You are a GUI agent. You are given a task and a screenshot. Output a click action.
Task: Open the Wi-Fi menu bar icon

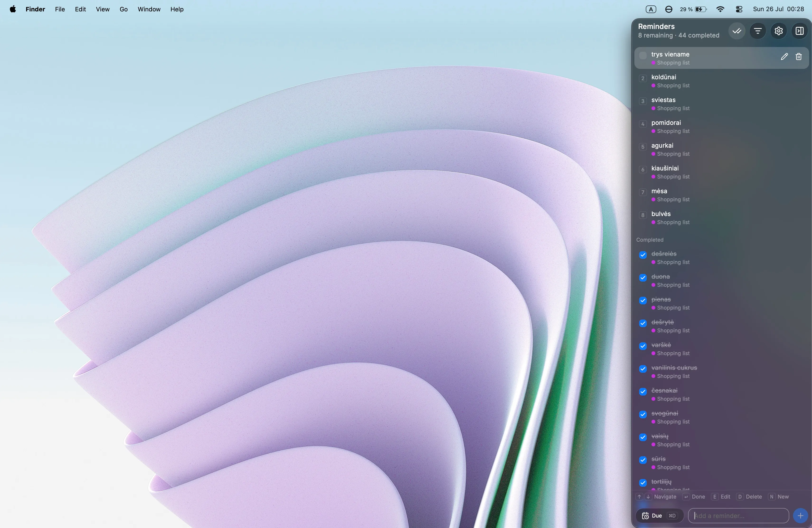click(720, 9)
